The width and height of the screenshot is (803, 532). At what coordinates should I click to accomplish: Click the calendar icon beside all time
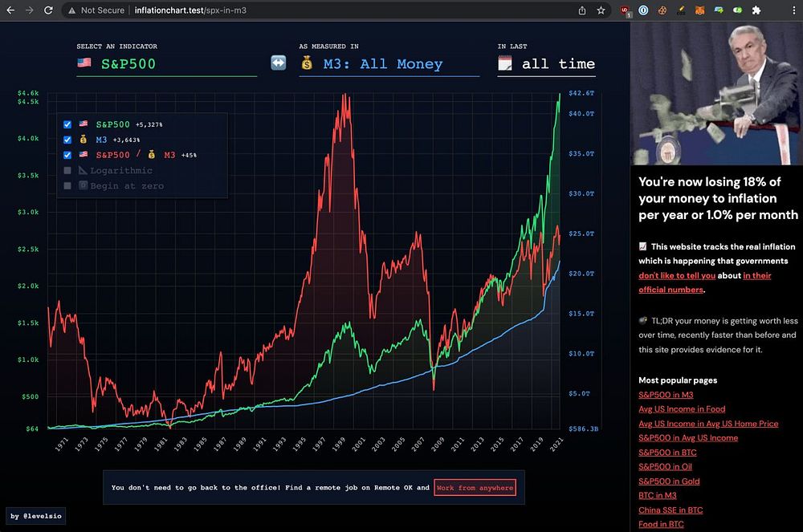point(505,63)
